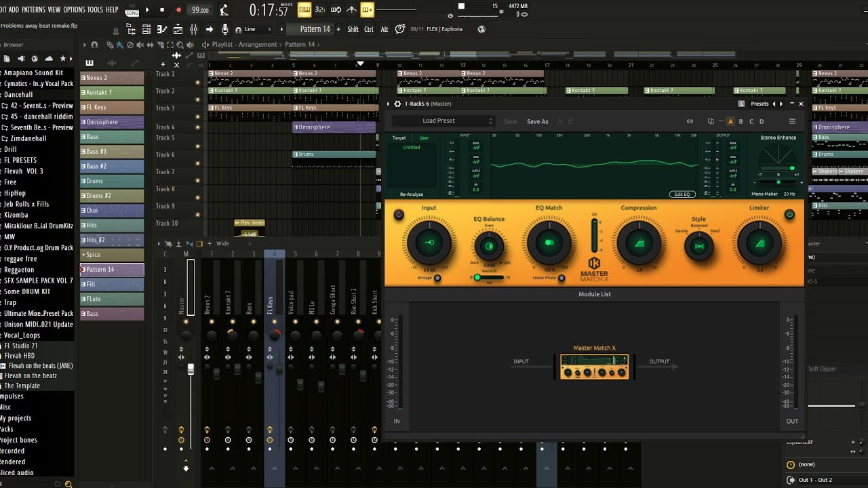Switch to the User tab
The width and height of the screenshot is (868, 488).
click(424, 138)
